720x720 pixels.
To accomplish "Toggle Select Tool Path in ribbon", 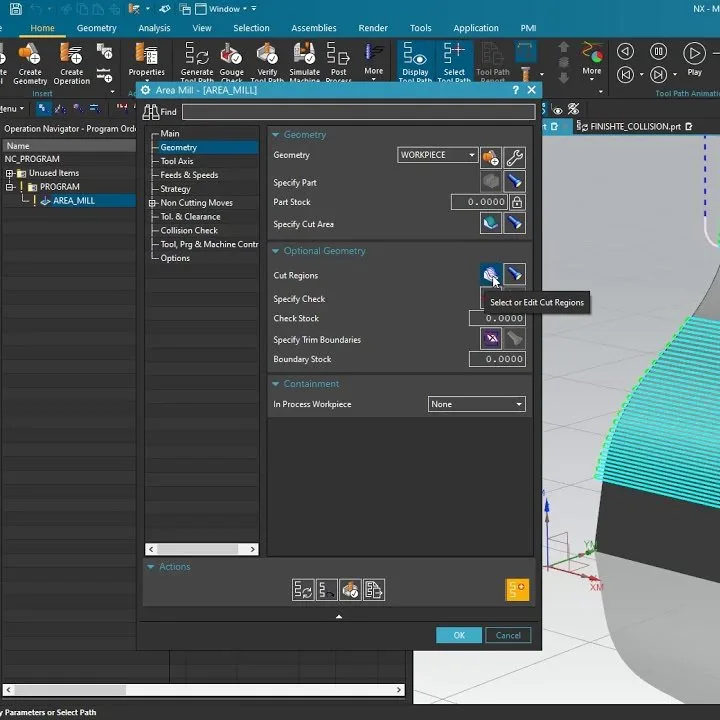I will [x=454, y=62].
